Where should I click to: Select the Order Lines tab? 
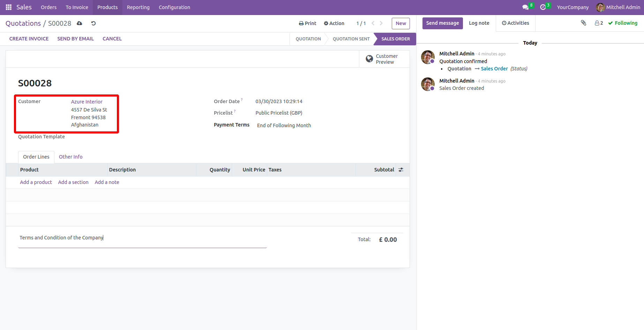[36, 157]
